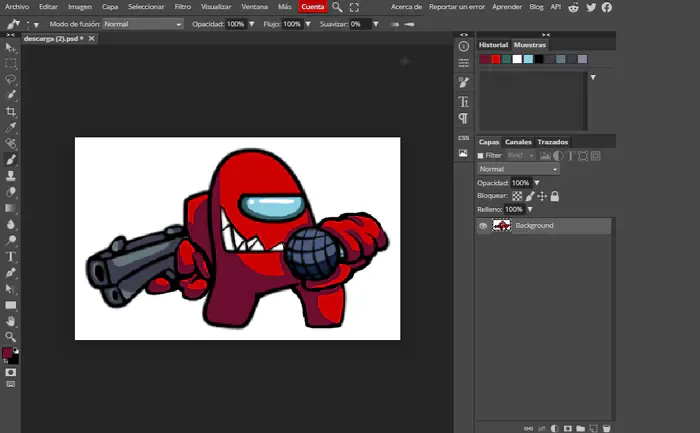Open the CSS side panel
Viewport: 700px width, 433px height.
(x=463, y=137)
